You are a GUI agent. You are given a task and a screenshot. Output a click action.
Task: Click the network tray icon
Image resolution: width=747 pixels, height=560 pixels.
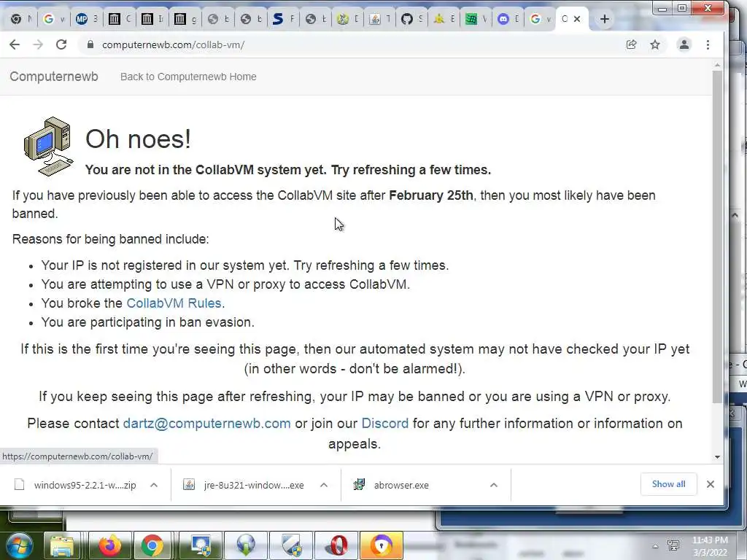673,545
